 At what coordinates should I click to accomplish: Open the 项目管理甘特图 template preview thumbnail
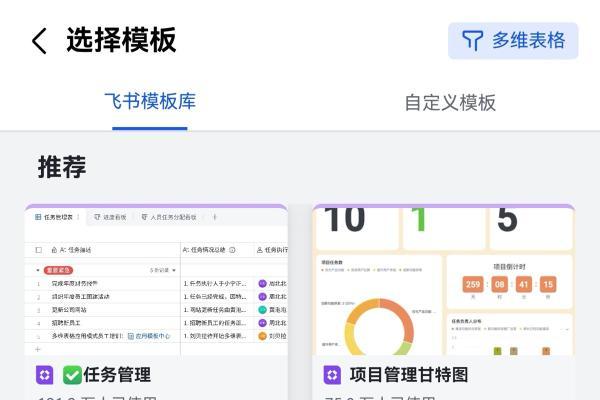pyautogui.click(x=443, y=280)
